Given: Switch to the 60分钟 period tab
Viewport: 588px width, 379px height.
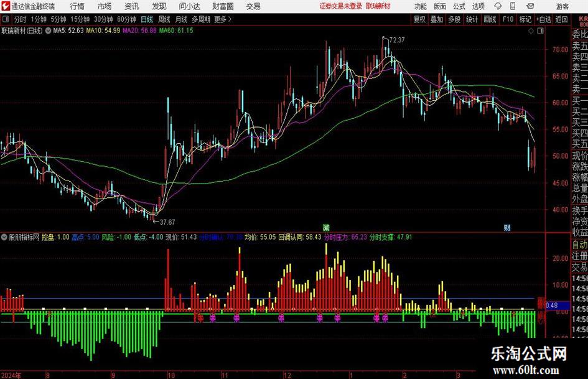Looking at the screenshot, I should tap(127, 19).
